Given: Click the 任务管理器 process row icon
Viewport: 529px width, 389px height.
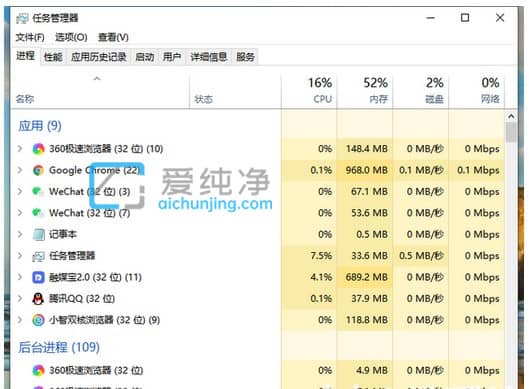Looking at the screenshot, I should [x=38, y=256].
